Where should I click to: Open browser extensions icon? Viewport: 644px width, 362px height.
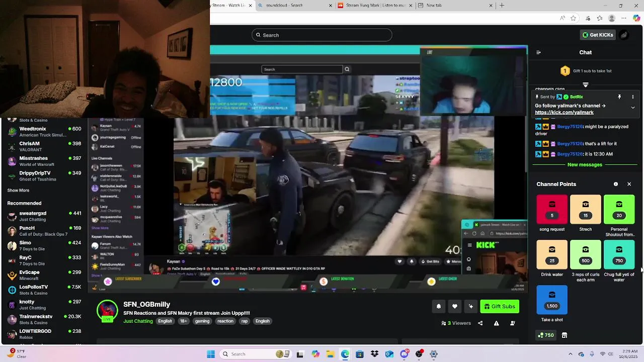(588, 18)
